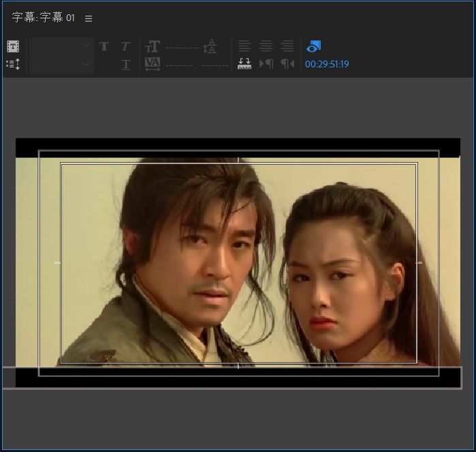Click the font size icon
The height and width of the screenshot is (452, 476).
click(153, 46)
